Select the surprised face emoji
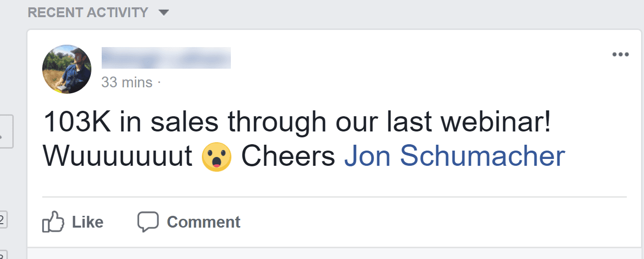This screenshot has width=644, height=259. click(x=217, y=156)
